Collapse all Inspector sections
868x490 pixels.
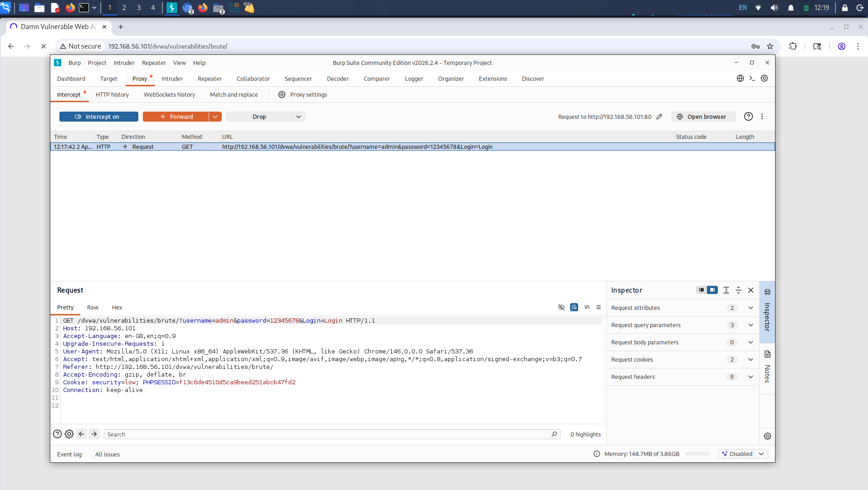(738, 290)
